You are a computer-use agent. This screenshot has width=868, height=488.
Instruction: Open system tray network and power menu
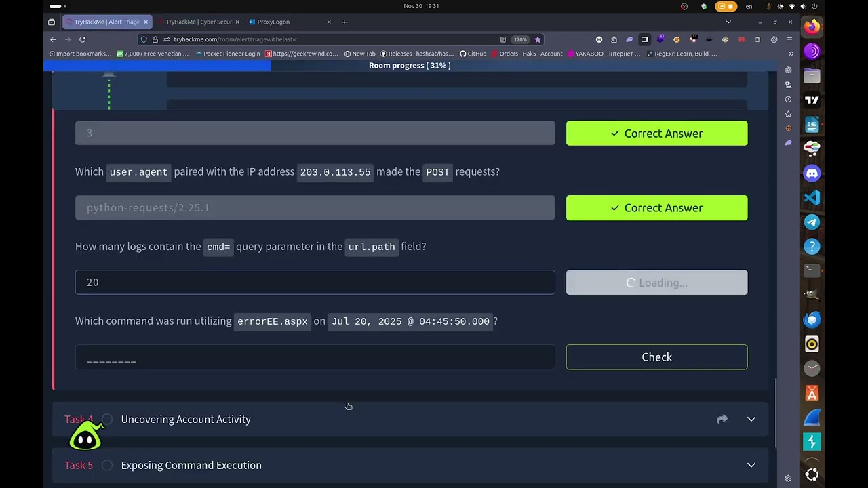click(x=792, y=6)
